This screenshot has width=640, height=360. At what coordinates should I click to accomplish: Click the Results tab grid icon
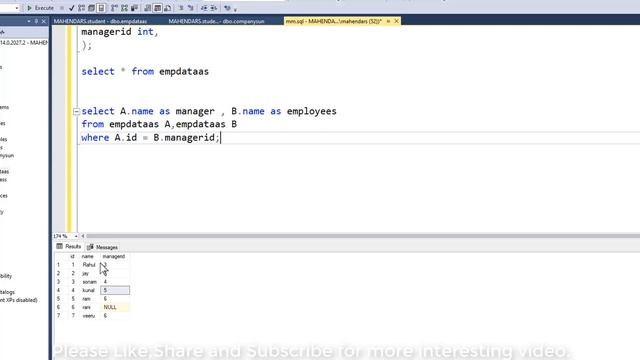click(x=60, y=246)
